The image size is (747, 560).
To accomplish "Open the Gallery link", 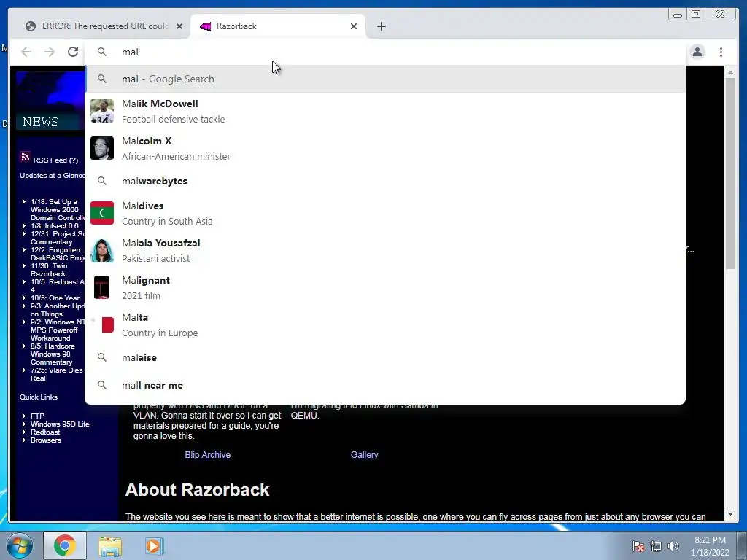I will pyautogui.click(x=365, y=455).
